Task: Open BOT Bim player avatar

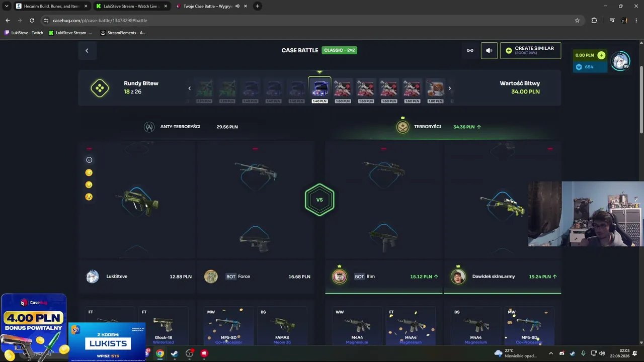Action: coord(340,277)
